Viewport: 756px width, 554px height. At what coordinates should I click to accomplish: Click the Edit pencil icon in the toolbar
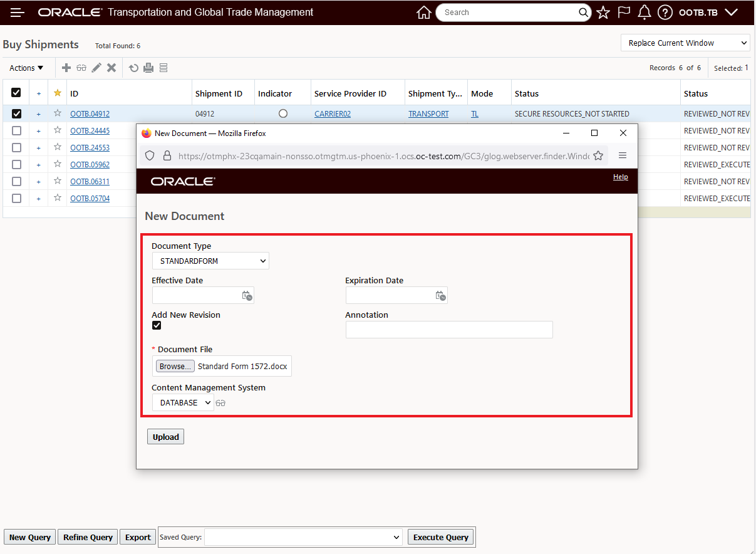click(x=96, y=68)
